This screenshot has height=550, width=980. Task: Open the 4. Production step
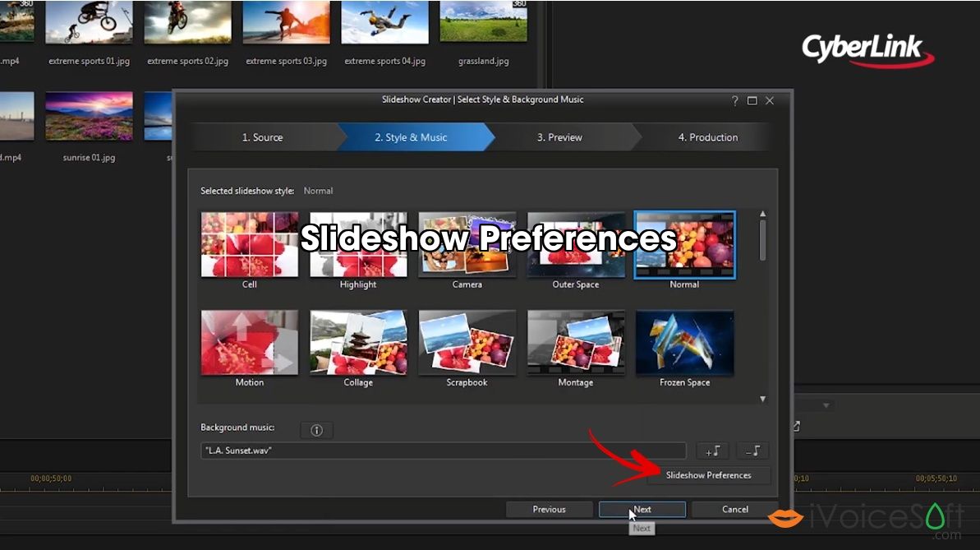coord(708,137)
